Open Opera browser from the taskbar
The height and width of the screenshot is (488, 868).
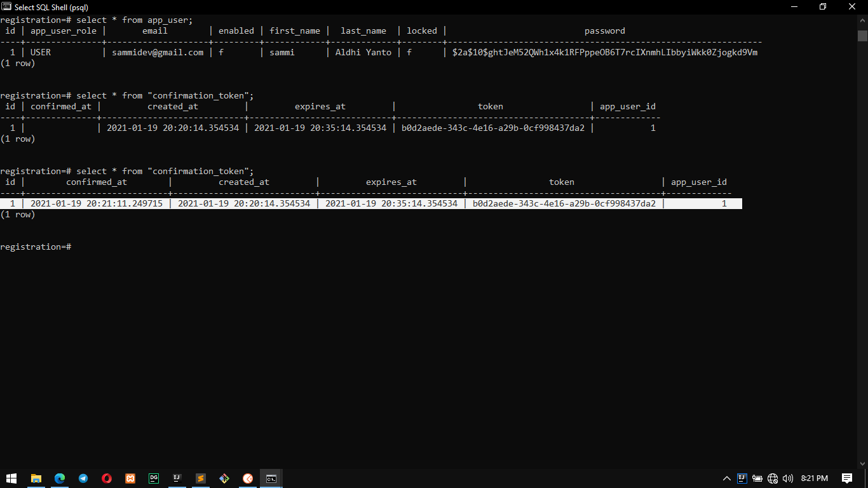106,478
